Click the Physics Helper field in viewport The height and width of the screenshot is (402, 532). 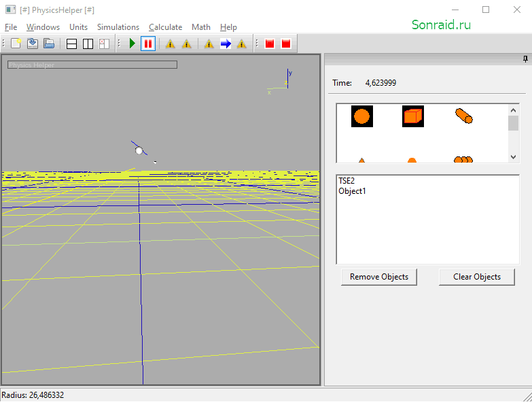pos(92,65)
